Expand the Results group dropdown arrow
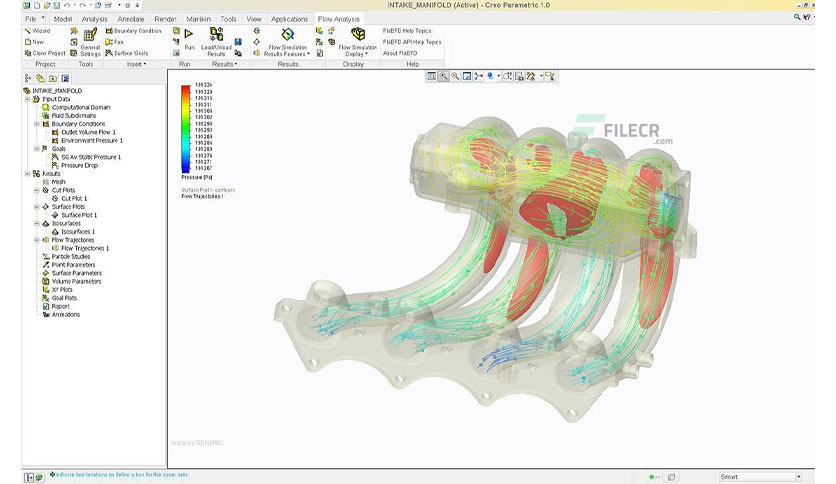This screenshot has width=836, height=484. coord(236,64)
